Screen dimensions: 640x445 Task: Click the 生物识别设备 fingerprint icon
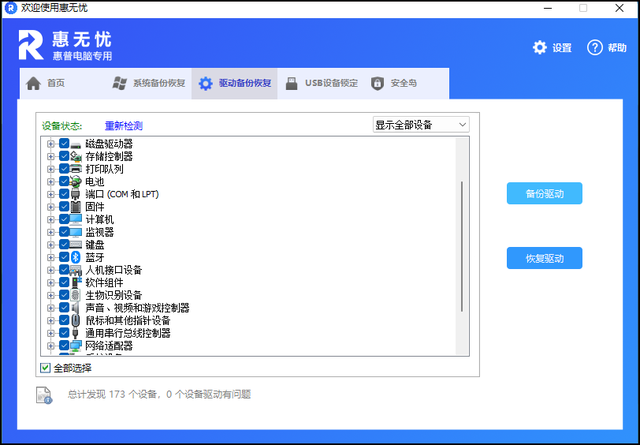[76, 295]
